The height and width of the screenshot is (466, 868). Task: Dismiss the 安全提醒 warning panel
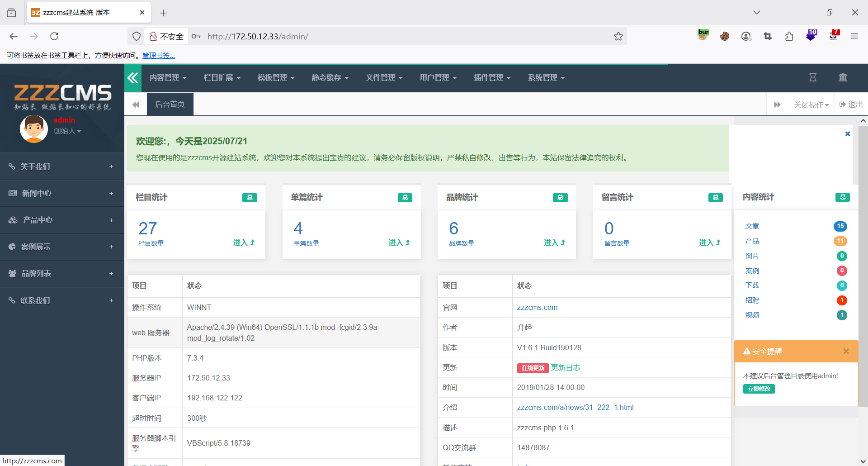click(846, 351)
